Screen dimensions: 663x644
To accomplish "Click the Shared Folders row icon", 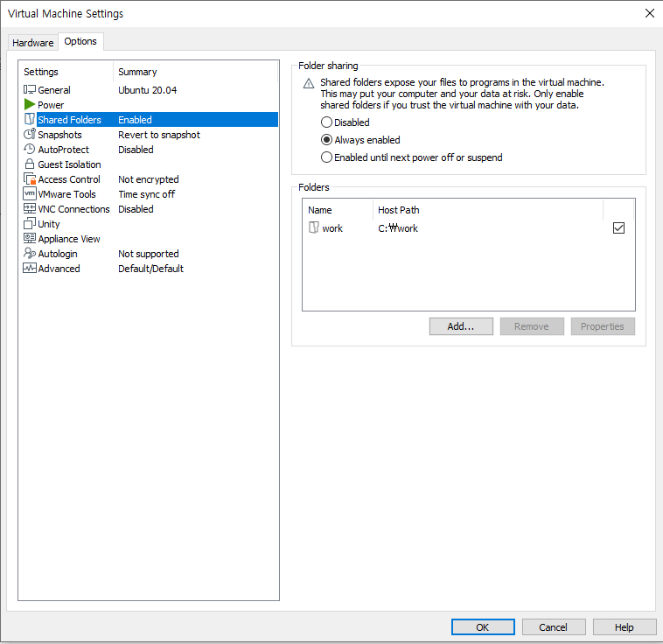I will (29, 119).
